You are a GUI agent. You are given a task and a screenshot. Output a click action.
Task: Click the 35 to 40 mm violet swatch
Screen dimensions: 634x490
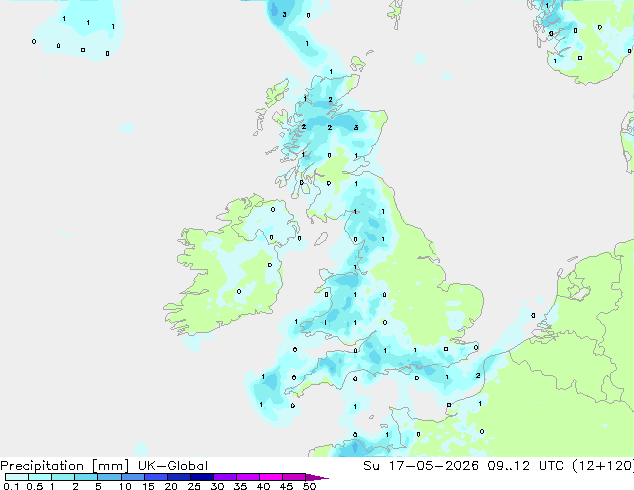click(x=248, y=477)
